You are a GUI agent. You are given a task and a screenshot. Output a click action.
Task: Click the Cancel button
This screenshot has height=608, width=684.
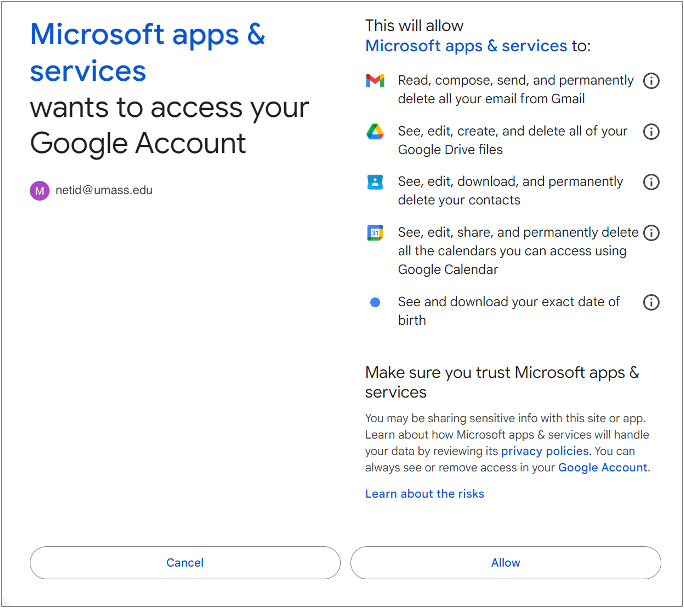coord(185,563)
